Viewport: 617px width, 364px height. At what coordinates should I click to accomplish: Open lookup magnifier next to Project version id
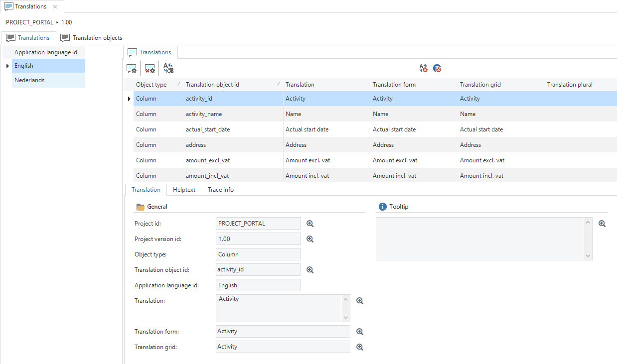[x=310, y=239]
